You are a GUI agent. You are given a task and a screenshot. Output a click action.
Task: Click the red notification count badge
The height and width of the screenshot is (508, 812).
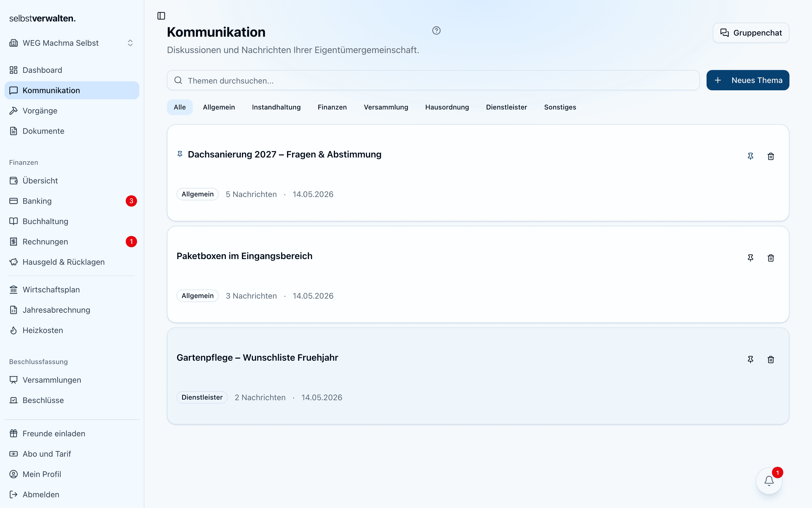pyautogui.click(x=777, y=472)
